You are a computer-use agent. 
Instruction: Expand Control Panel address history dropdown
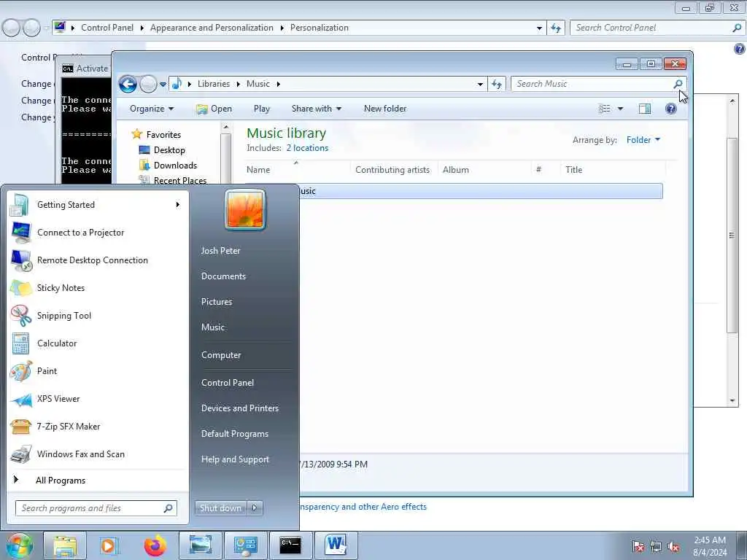539,28
